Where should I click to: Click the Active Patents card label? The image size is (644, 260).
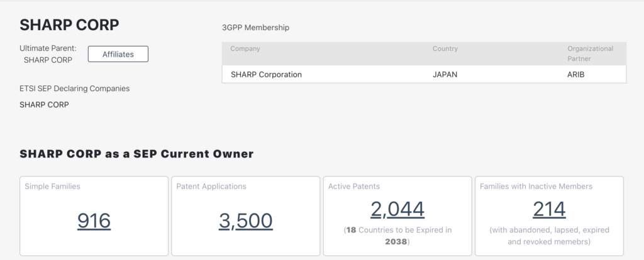pos(354,186)
